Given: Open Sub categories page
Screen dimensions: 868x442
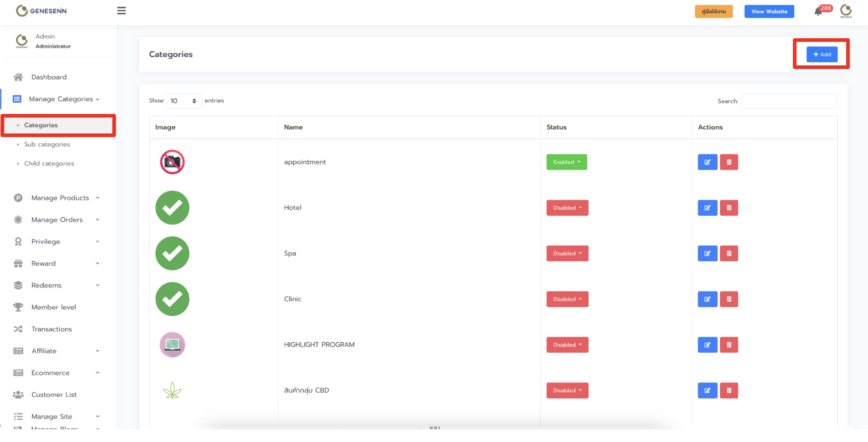Looking at the screenshot, I should (x=47, y=144).
